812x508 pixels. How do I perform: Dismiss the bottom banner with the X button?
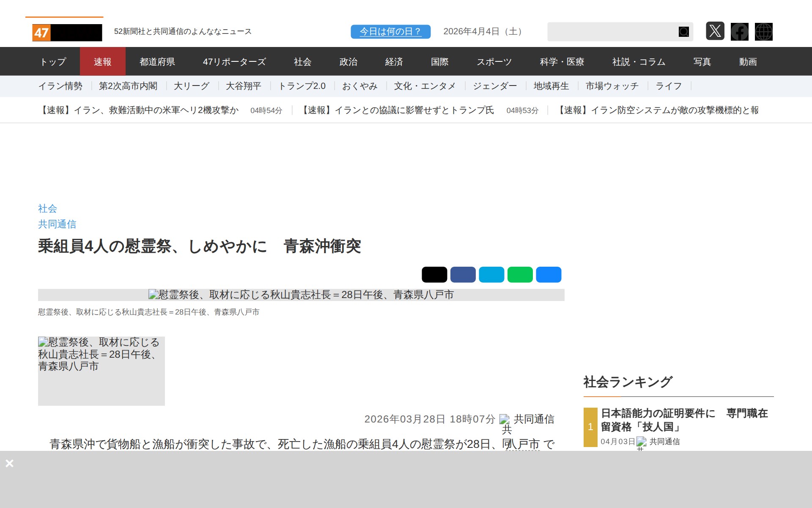[10, 463]
